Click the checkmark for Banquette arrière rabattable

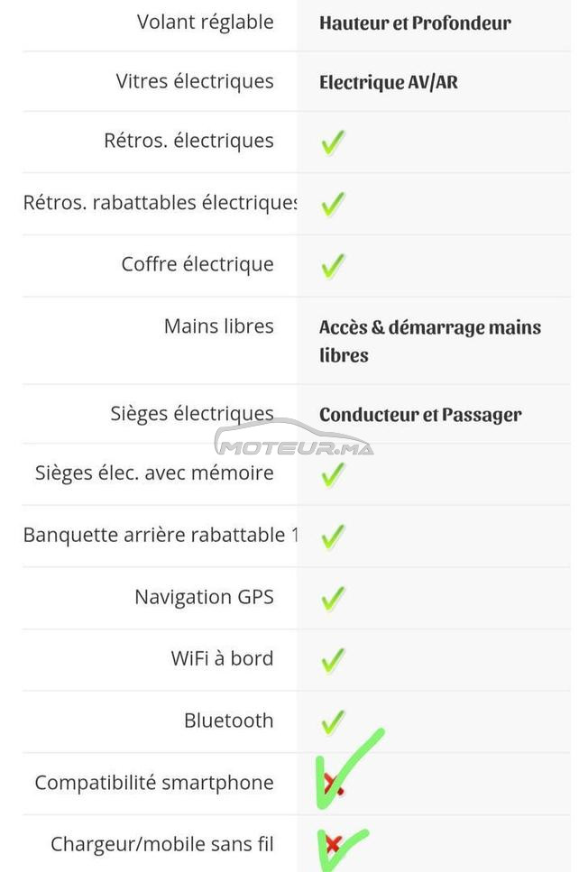click(333, 537)
